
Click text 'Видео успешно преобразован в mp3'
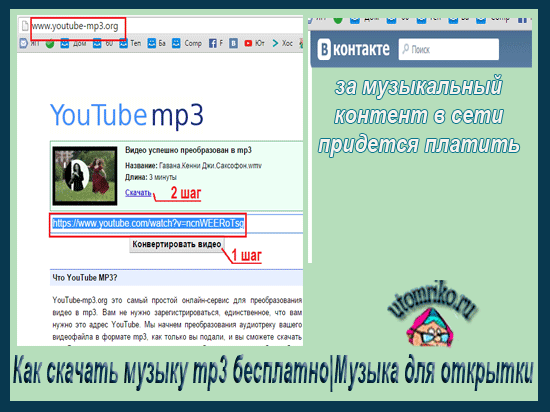click(x=188, y=150)
